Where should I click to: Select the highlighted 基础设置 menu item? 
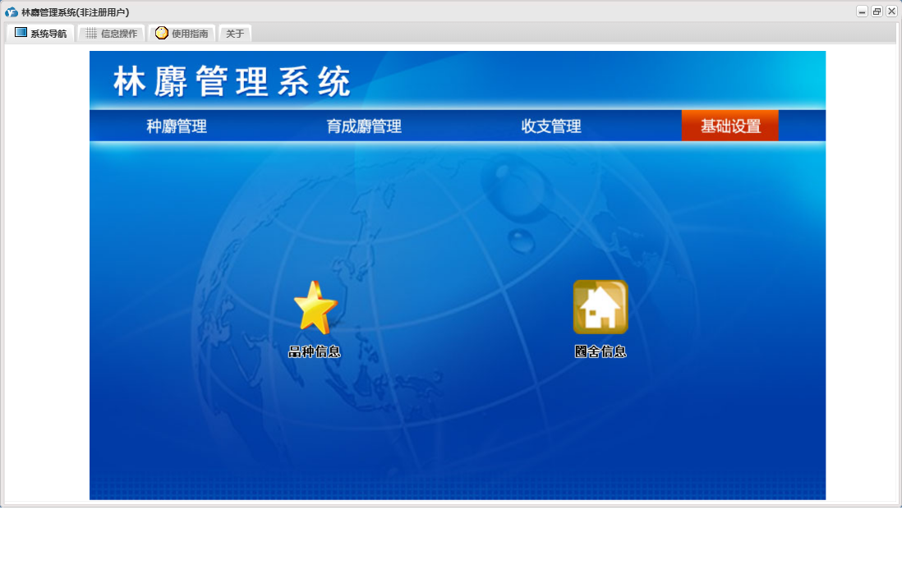[x=730, y=126]
